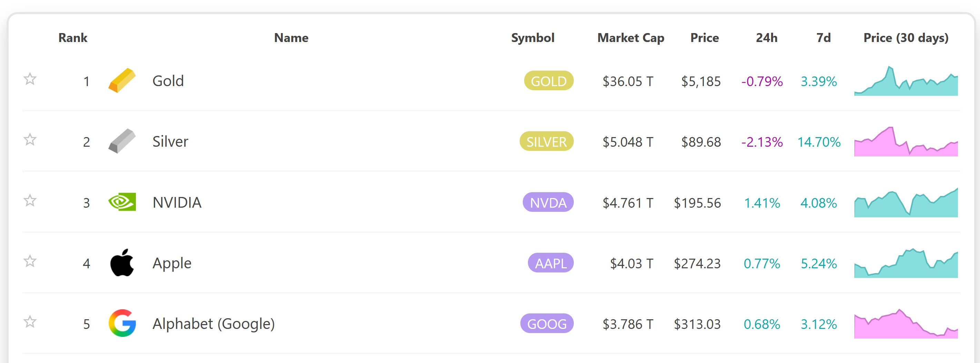The width and height of the screenshot is (980, 363).
Task: Click the NVIDIA logo icon
Action: (122, 202)
